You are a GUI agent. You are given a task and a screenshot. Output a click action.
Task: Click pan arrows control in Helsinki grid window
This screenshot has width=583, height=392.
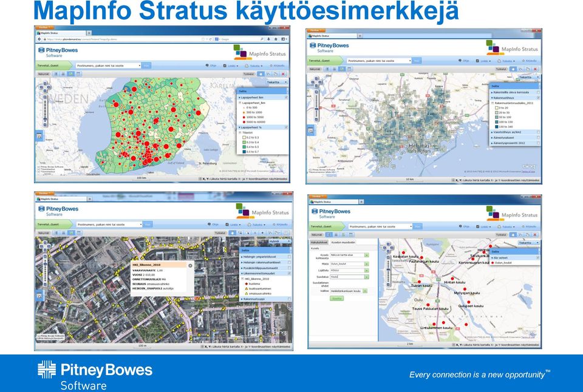coord(317,83)
